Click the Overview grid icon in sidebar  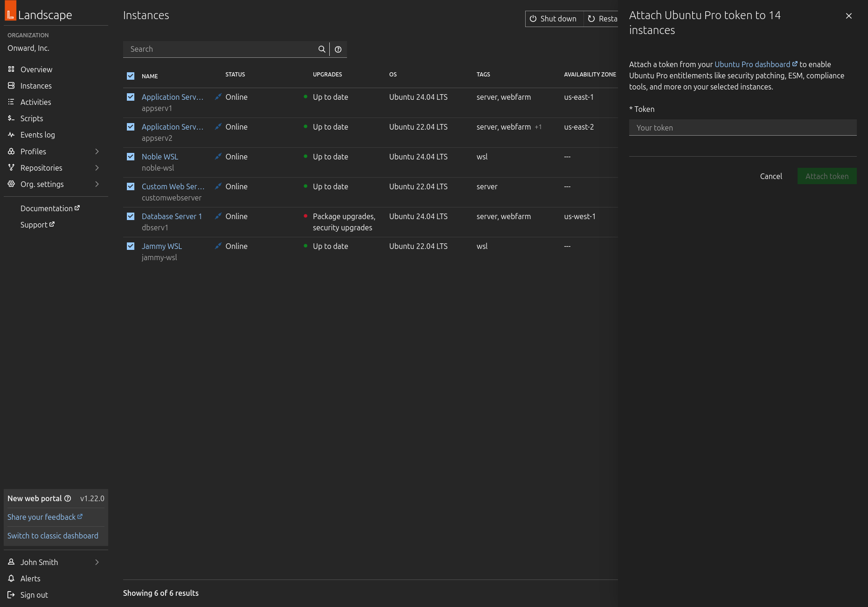[x=11, y=69]
